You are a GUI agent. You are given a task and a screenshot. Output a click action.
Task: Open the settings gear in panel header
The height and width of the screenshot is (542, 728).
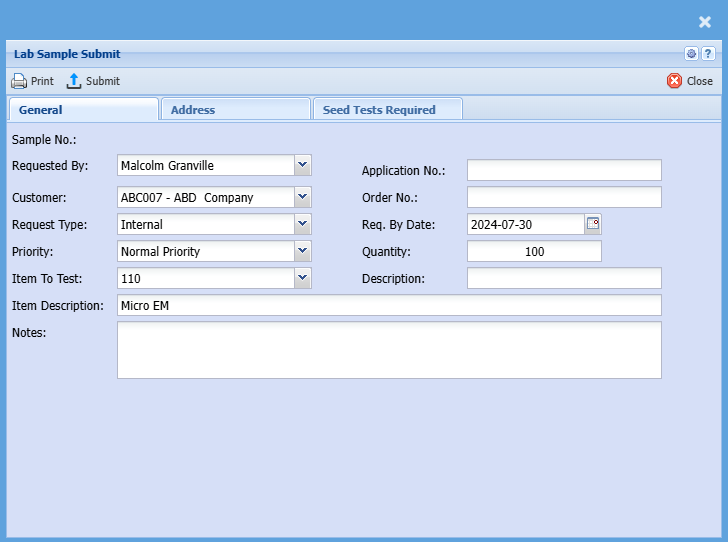click(x=691, y=54)
